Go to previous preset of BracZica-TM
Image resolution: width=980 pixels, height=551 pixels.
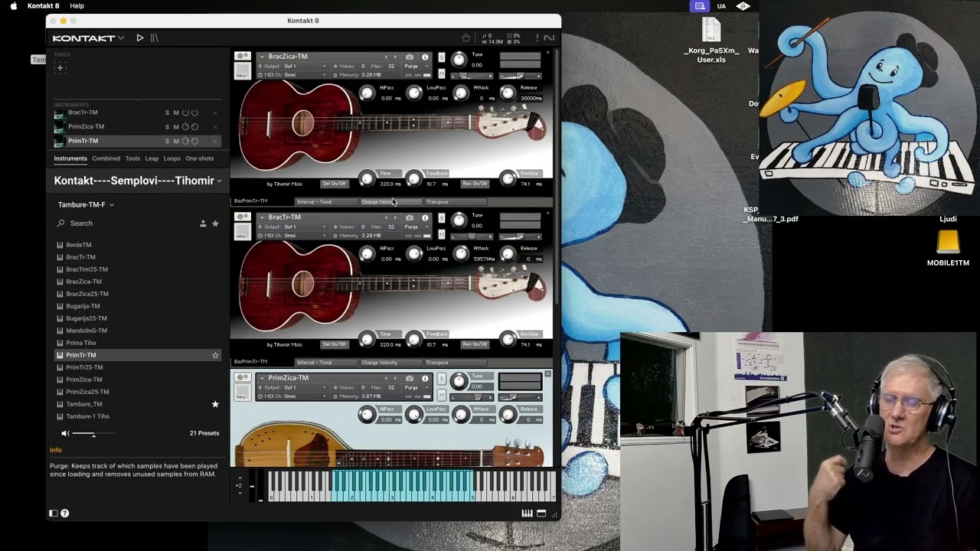386,57
